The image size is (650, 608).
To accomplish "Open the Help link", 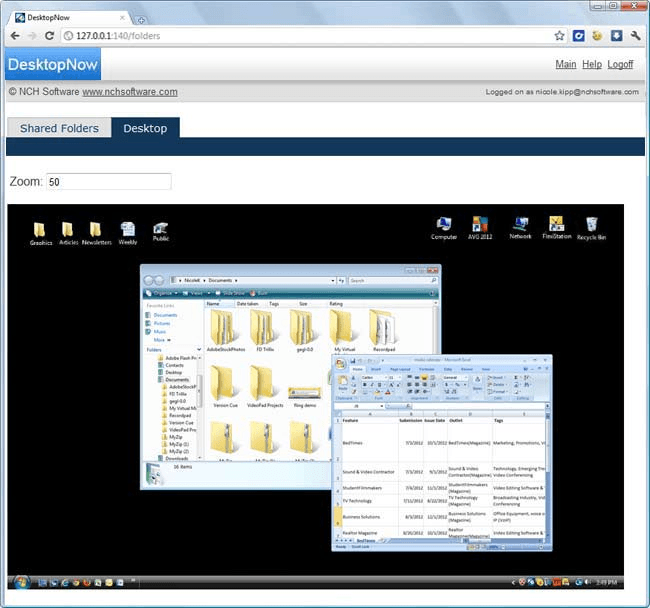I will pyautogui.click(x=592, y=64).
